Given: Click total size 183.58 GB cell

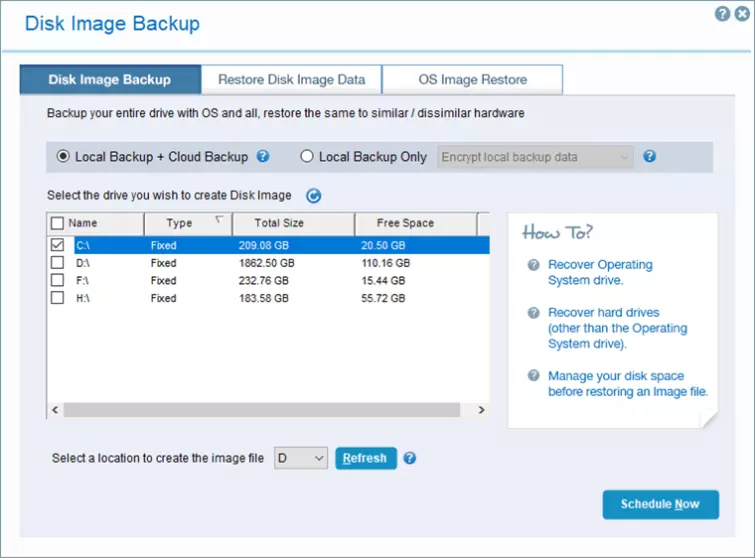Looking at the screenshot, I should coord(264,298).
